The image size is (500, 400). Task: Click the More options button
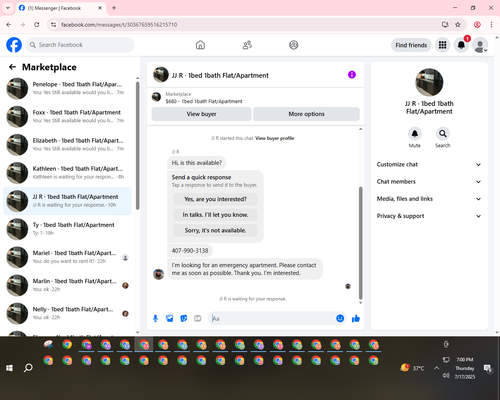306,114
